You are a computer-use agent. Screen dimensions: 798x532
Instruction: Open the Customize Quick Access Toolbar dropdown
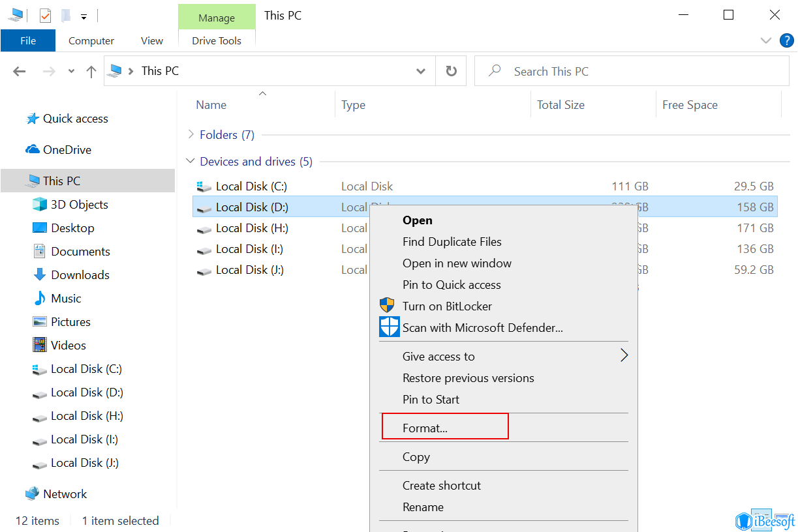84,16
